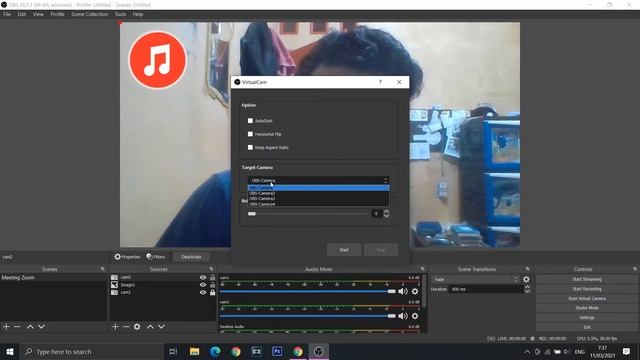Image resolution: width=640 pixels, height=360 pixels.
Task: Choose OBS-Camera3 from the dropdown list
Action: (318, 198)
